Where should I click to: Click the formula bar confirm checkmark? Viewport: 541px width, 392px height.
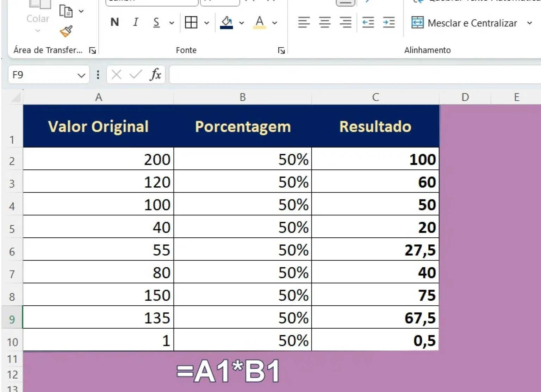click(x=136, y=75)
